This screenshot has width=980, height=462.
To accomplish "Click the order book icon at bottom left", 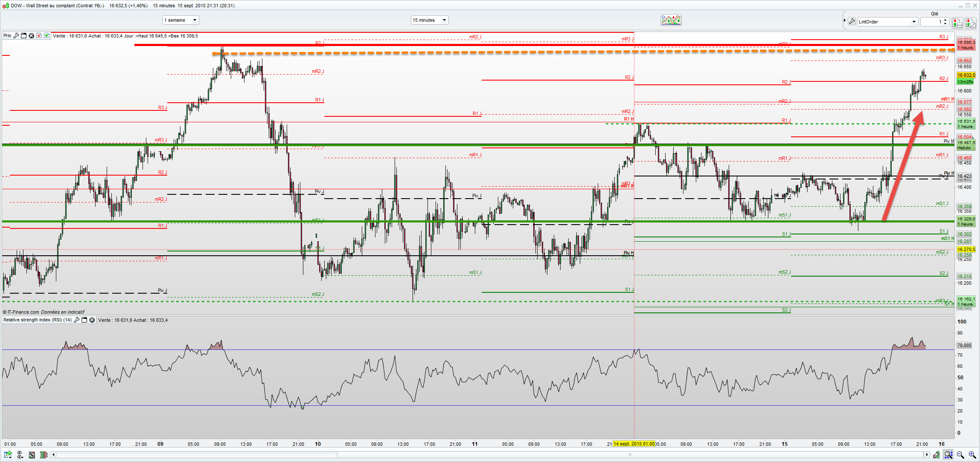I will [43, 455].
